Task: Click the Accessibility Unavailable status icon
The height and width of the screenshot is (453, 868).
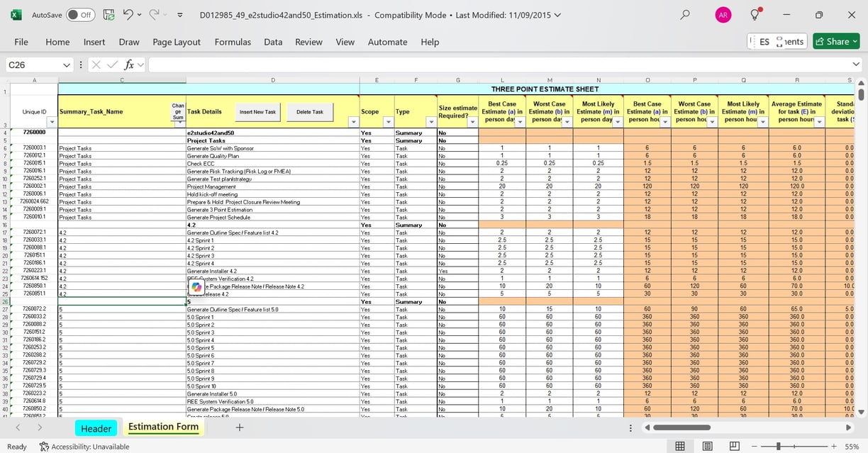Action: coord(44,447)
